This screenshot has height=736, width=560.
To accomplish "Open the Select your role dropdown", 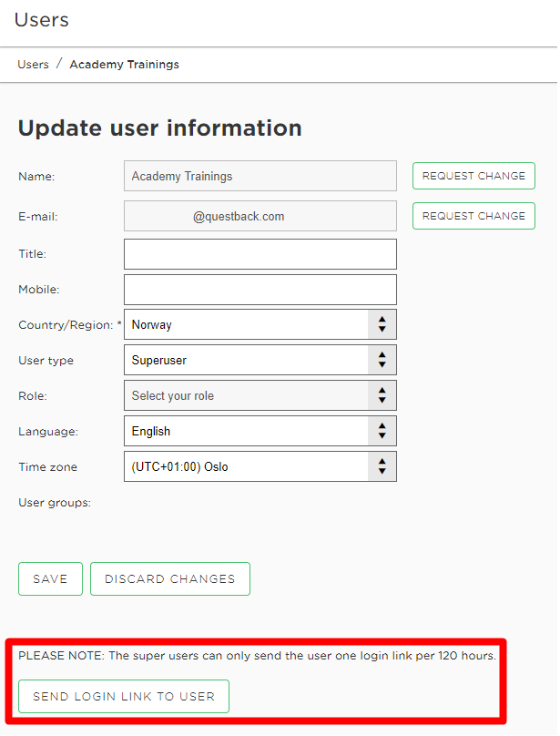I will 260,395.
